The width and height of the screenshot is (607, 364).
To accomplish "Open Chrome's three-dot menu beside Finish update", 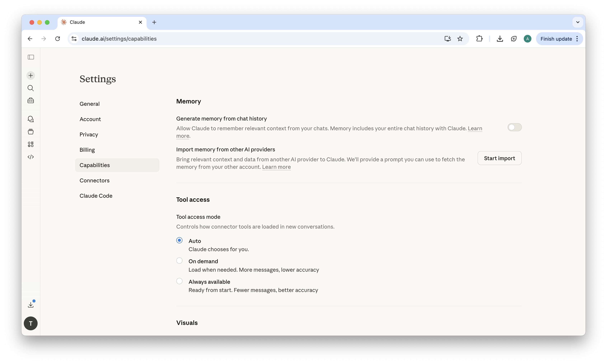I will click(577, 39).
